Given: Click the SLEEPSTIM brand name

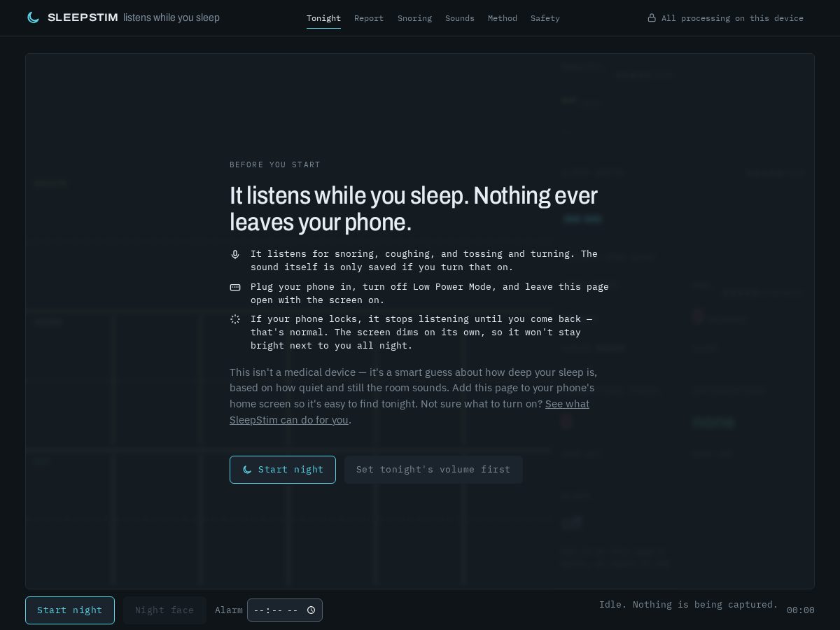Looking at the screenshot, I should 83,17.
